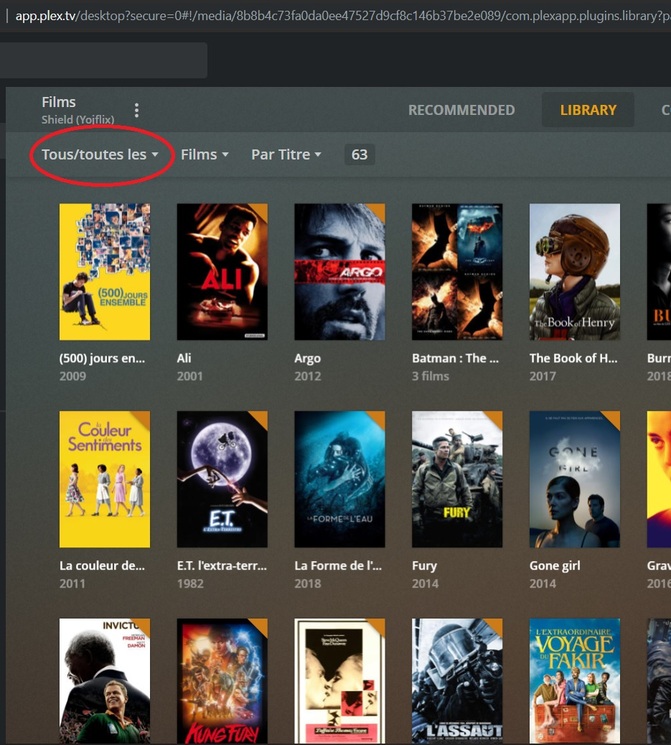The height and width of the screenshot is (745, 671).
Task: Open the E.T. movie poster
Action: click(222, 479)
